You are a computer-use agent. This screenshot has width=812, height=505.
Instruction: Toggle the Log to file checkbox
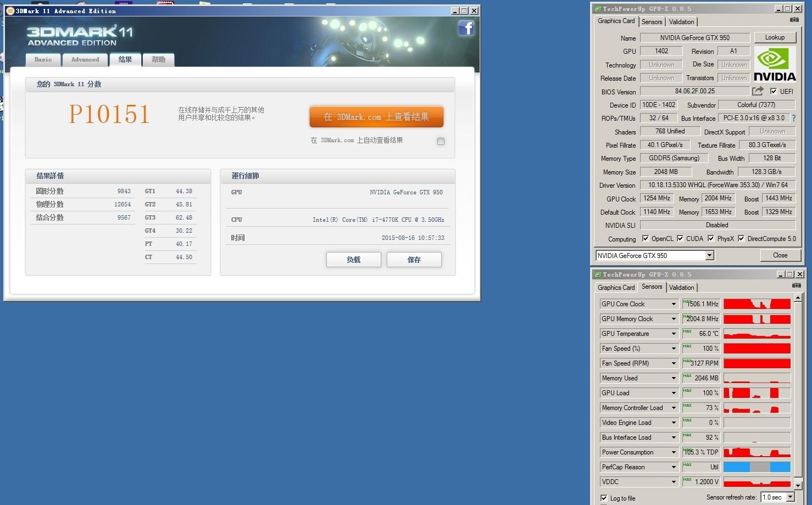604,498
